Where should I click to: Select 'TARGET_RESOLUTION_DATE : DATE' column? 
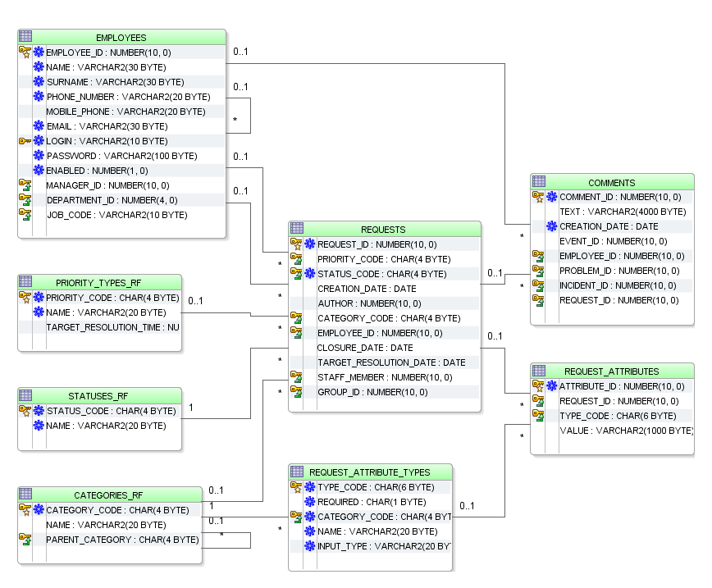click(x=391, y=362)
